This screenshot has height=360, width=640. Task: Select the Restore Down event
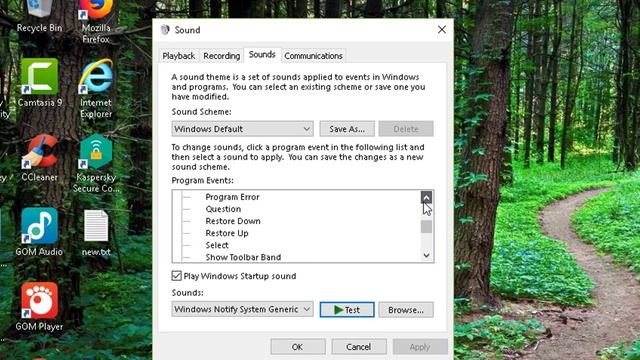click(233, 221)
